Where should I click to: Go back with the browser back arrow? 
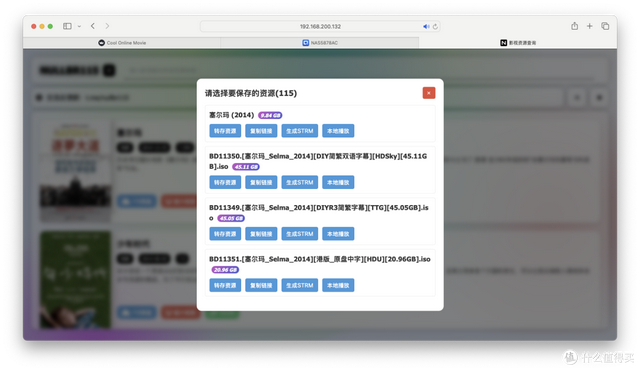click(93, 26)
